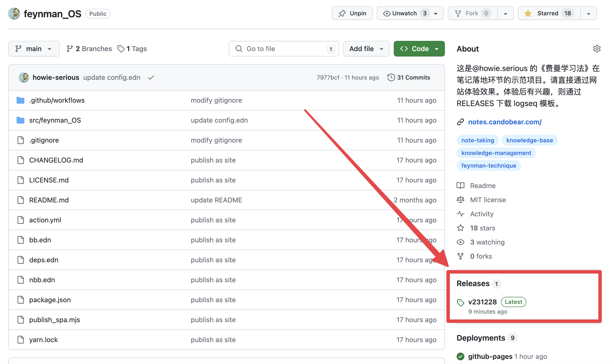Click the github-pages deployment success icon

[x=460, y=356]
